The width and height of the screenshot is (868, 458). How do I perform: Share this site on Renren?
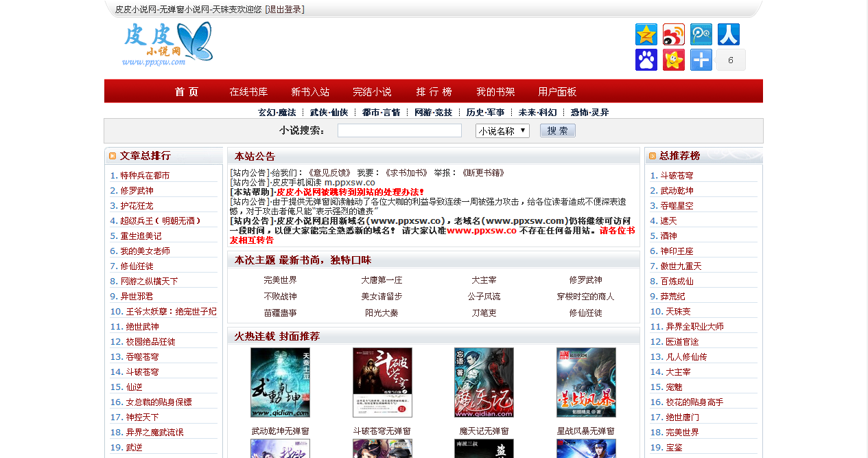(x=729, y=34)
